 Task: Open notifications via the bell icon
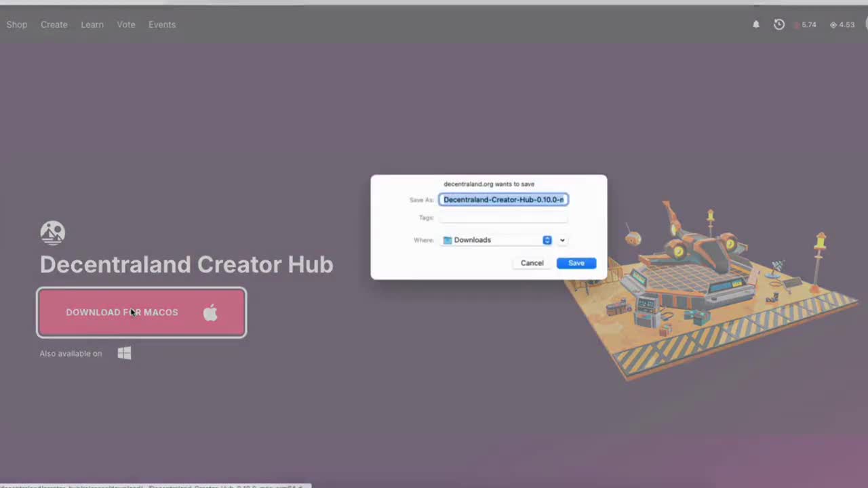pos(755,24)
